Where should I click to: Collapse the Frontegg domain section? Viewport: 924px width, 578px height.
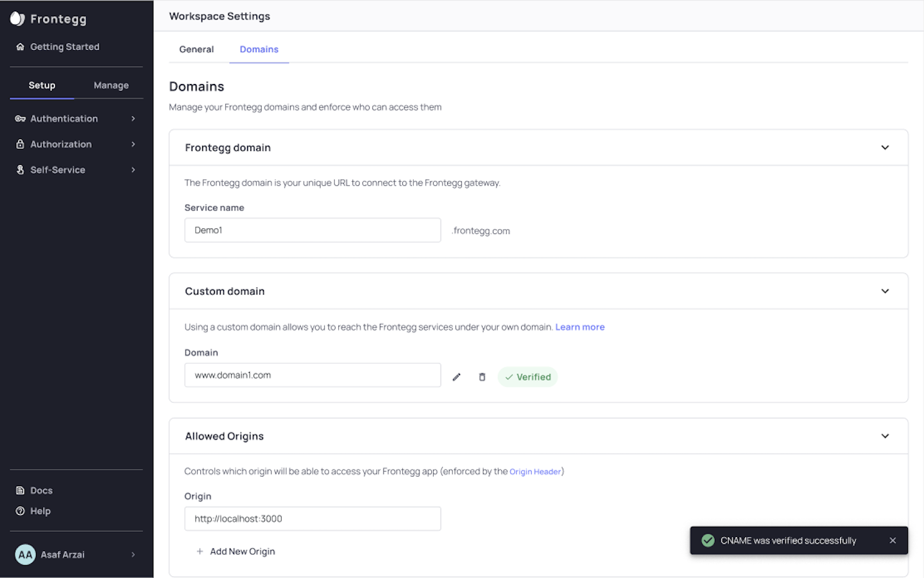point(885,148)
